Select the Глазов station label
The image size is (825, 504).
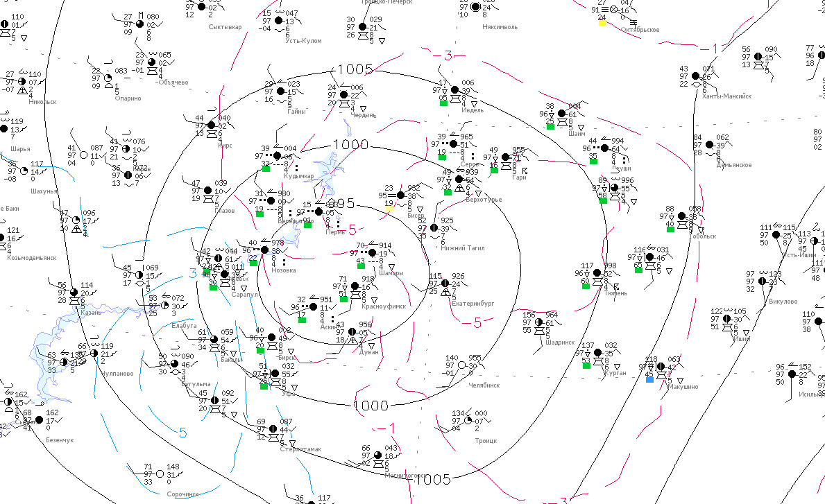[x=225, y=211]
